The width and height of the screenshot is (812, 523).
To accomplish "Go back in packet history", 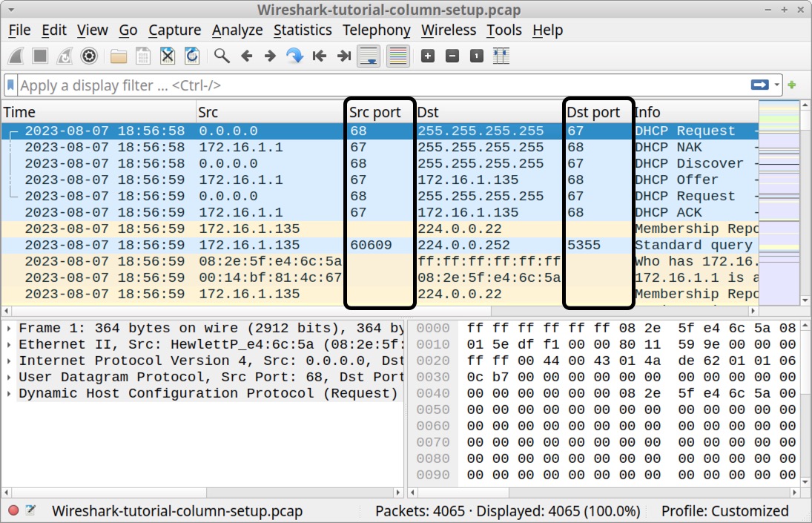I will pyautogui.click(x=246, y=56).
